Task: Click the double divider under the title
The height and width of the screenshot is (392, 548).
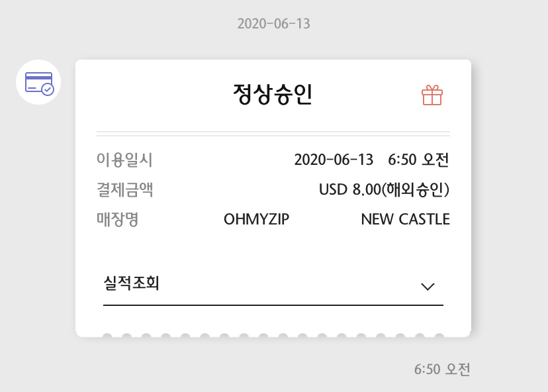Action: point(273,134)
